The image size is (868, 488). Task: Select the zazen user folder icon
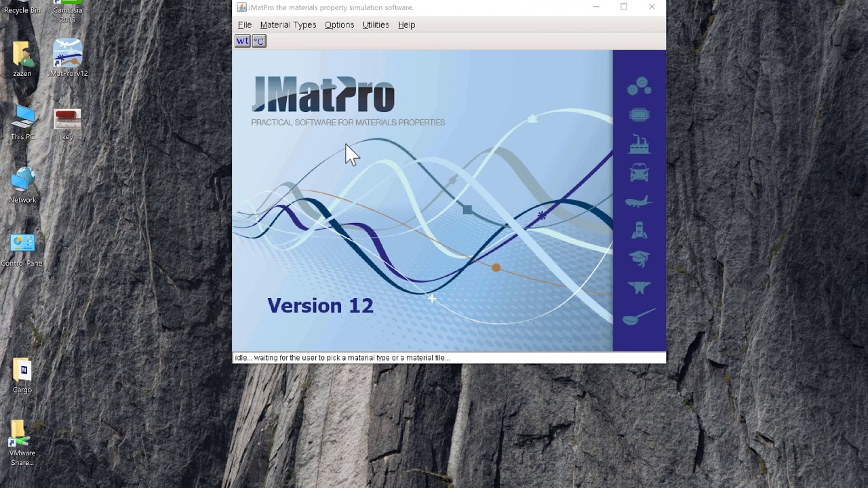click(x=22, y=59)
